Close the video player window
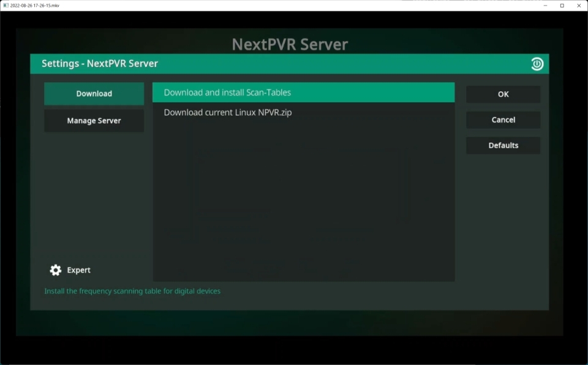 (x=579, y=6)
